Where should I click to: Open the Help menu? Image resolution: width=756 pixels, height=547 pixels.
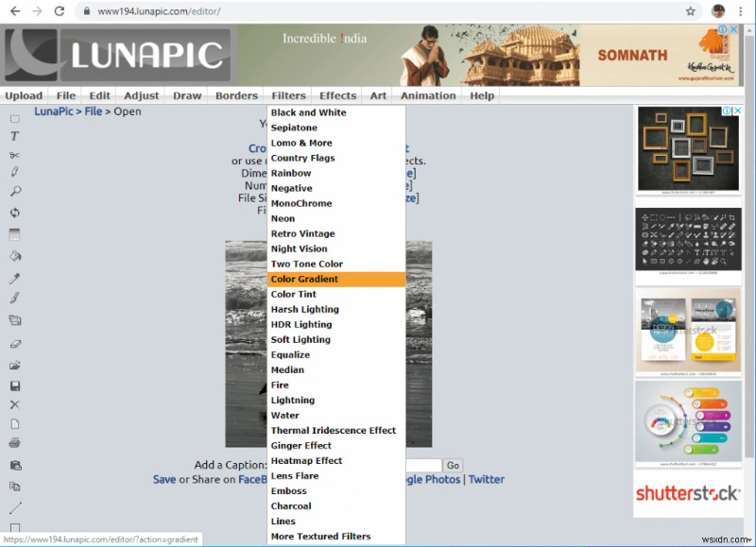pyautogui.click(x=482, y=95)
